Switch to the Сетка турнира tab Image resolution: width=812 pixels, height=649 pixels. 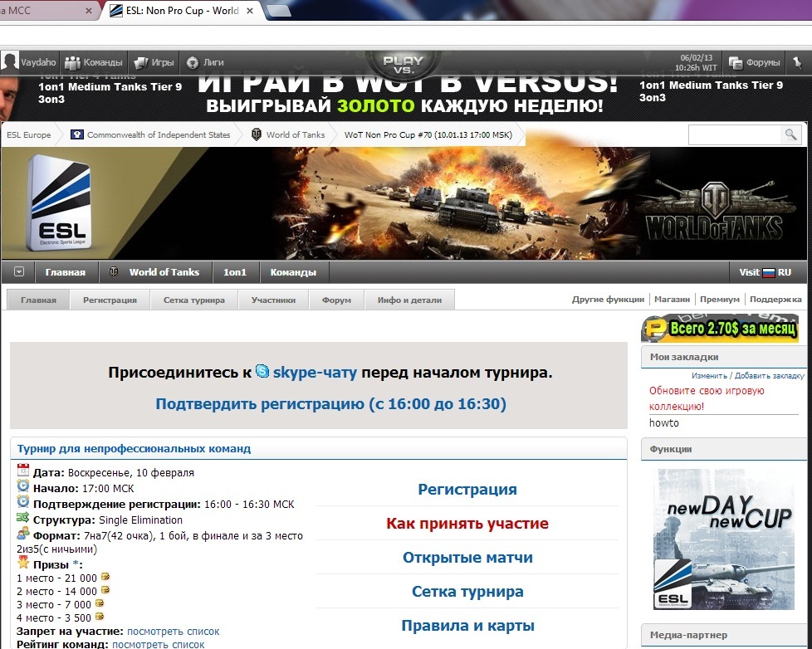193,300
